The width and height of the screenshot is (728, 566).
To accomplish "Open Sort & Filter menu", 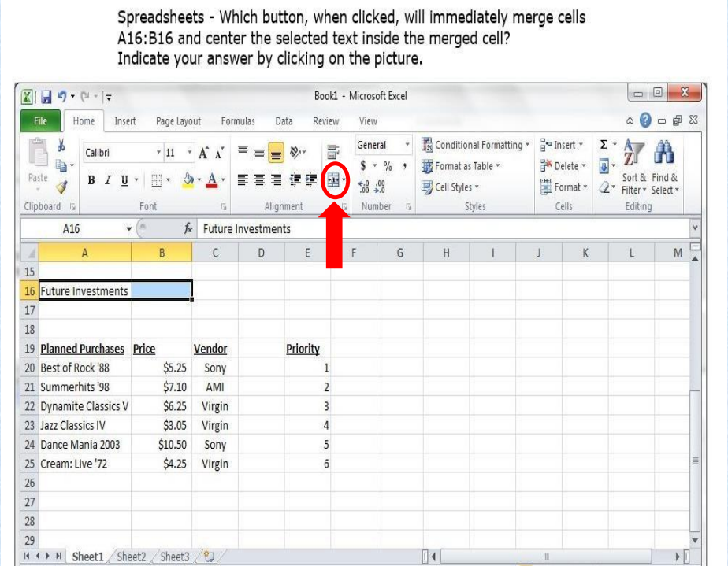I will (x=633, y=167).
